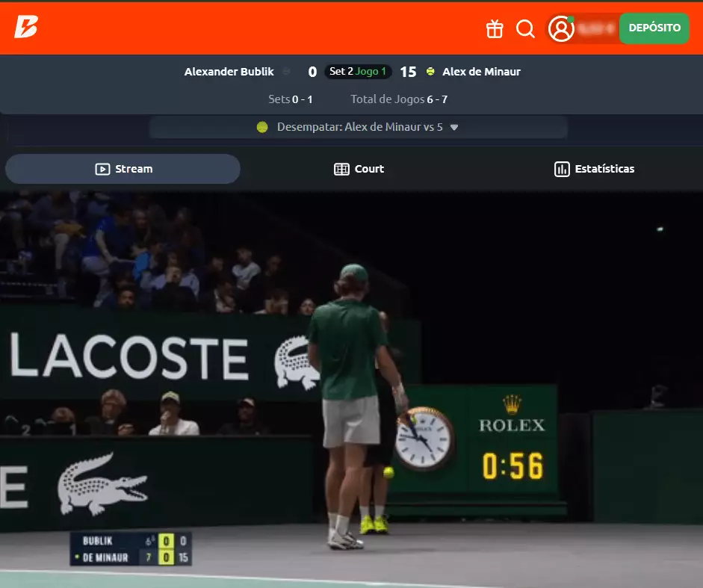This screenshot has height=588, width=703.
Task: Open the Desempatar: Alex de Minaur selector
Action: click(x=359, y=127)
